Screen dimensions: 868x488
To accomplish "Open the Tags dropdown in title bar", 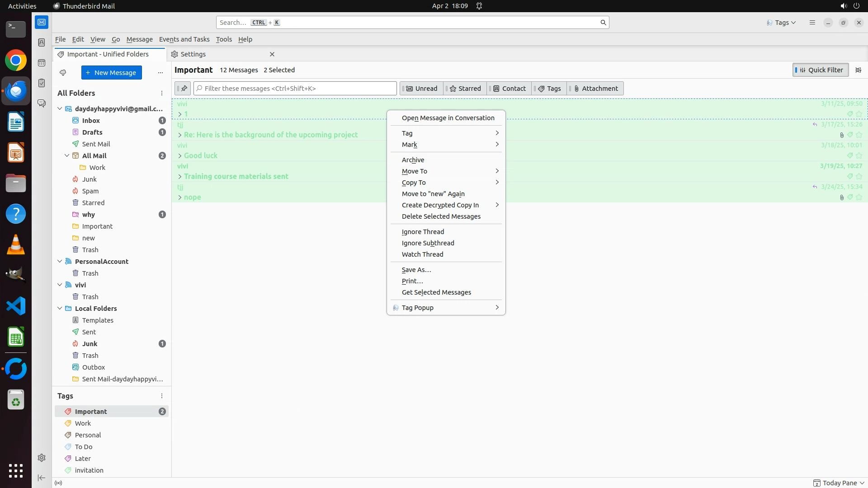I will coord(782,23).
